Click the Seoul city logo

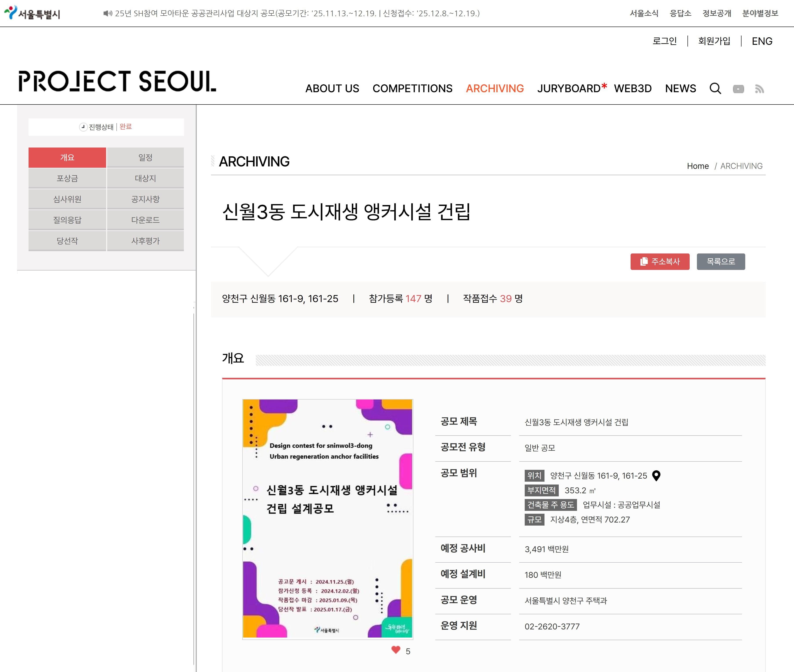click(x=32, y=13)
